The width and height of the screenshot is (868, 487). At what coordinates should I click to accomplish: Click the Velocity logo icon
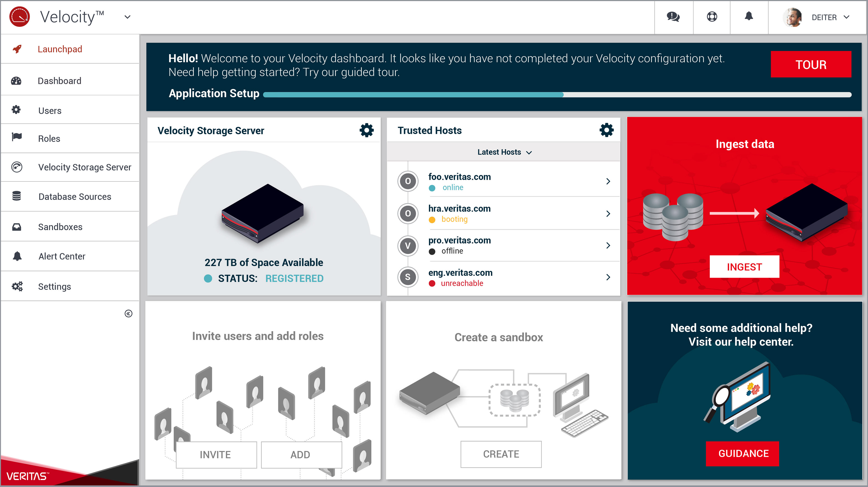19,17
